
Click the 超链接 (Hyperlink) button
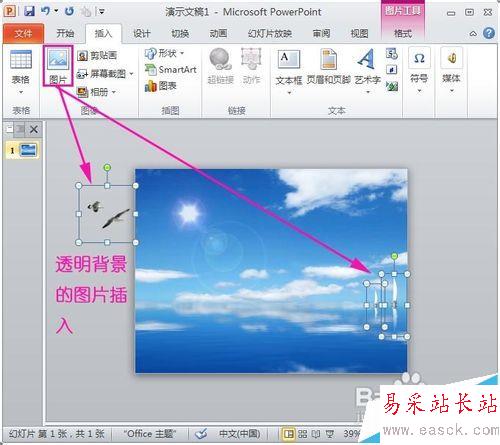click(220, 66)
